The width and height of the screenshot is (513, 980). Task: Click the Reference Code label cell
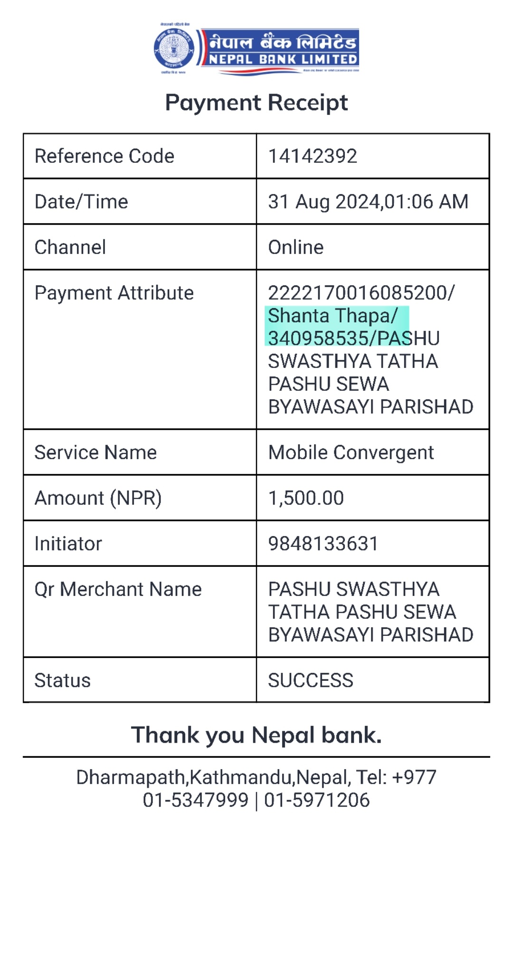[140, 156]
